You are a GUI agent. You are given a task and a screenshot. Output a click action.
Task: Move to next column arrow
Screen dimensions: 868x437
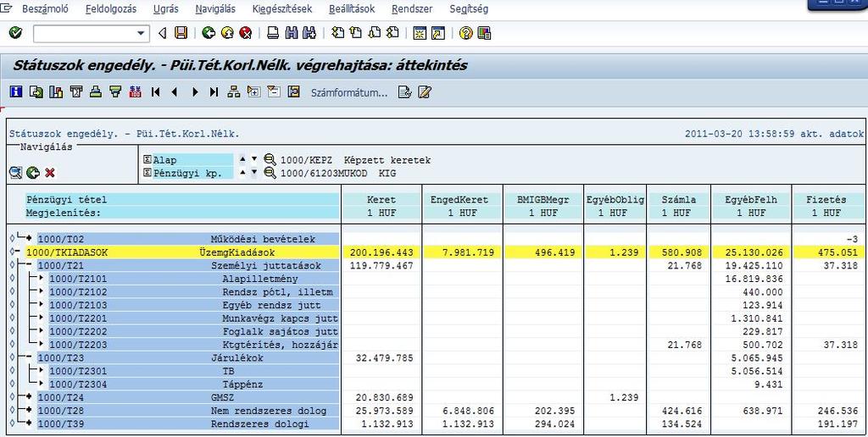click(x=194, y=91)
